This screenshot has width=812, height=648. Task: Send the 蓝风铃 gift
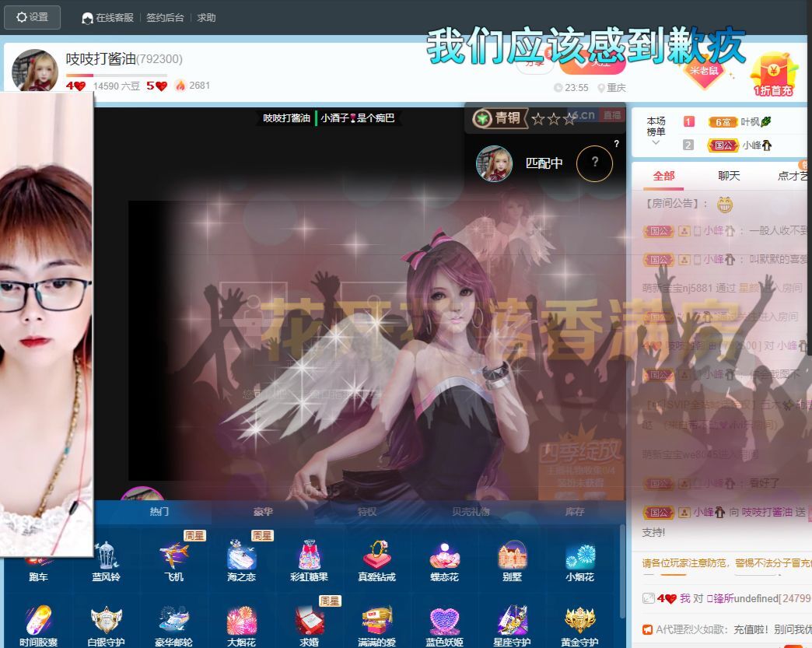tap(106, 561)
